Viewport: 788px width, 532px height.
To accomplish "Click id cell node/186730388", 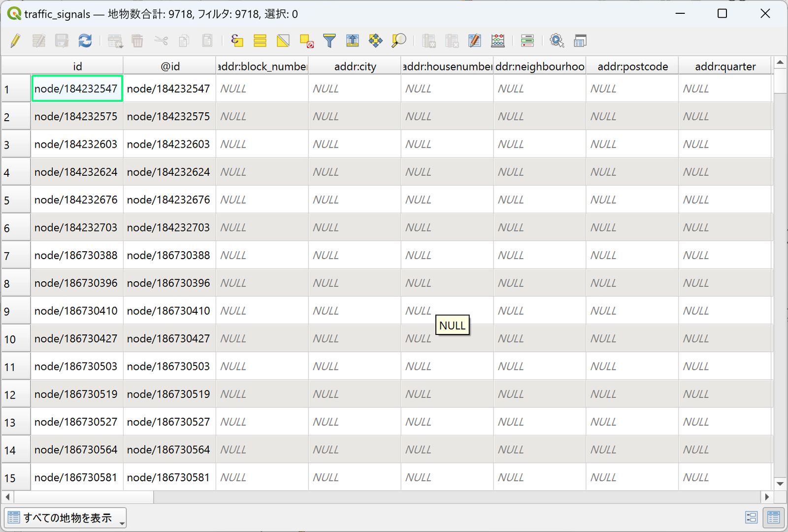I will 77,255.
